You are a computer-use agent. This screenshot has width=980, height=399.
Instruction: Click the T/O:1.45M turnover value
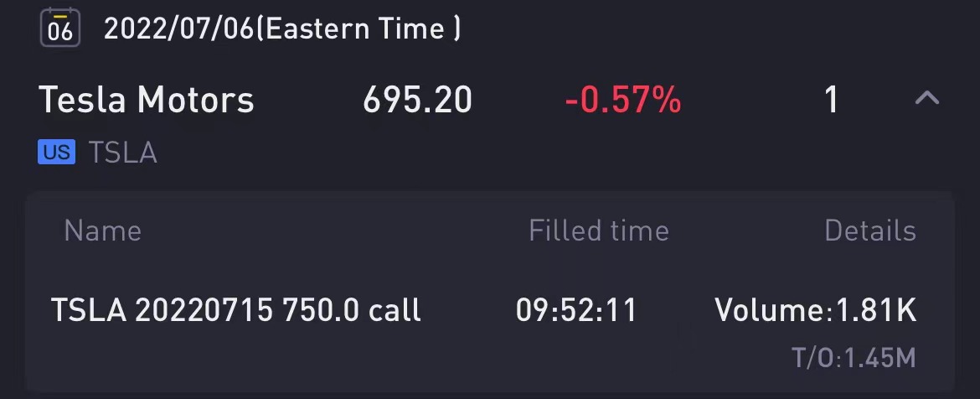854,359
